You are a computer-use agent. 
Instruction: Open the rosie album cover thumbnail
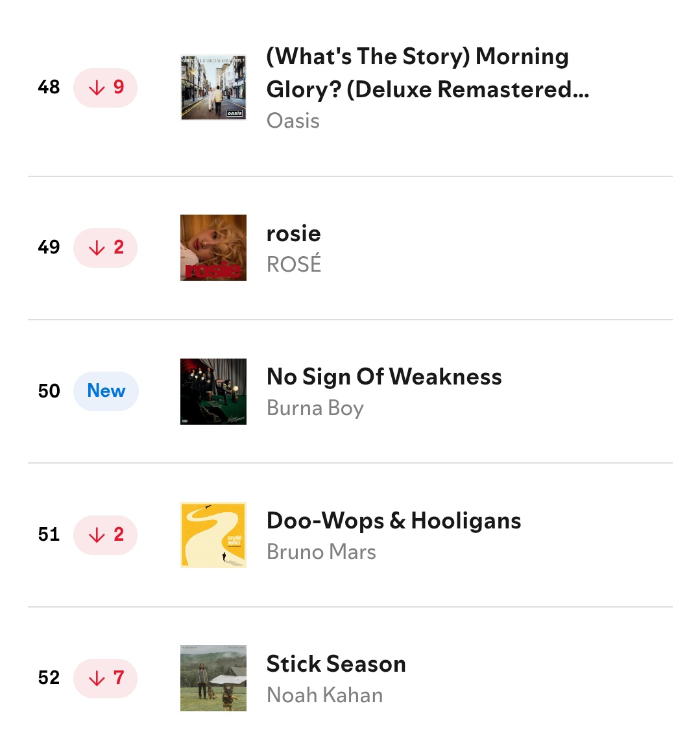click(213, 248)
